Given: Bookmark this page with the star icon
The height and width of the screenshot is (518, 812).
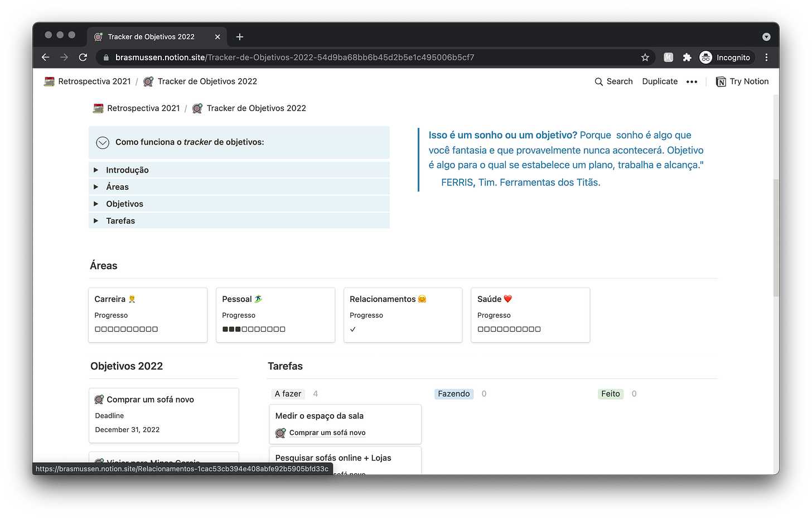Looking at the screenshot, I should click(645, 57).
